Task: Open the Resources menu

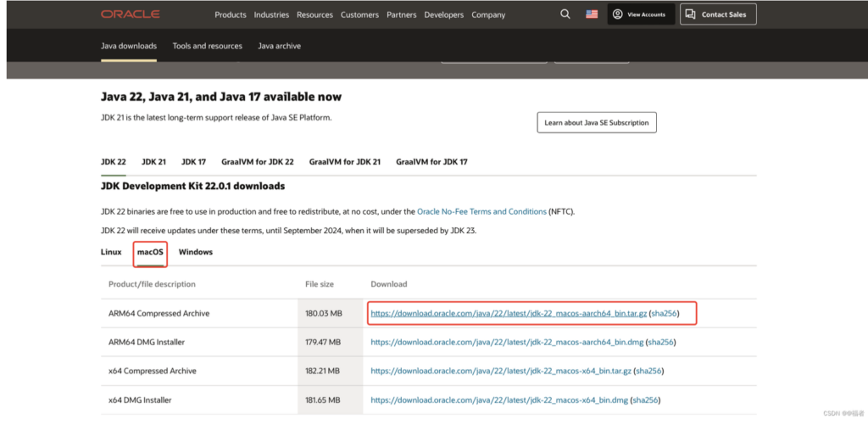Action: point(314,15)
